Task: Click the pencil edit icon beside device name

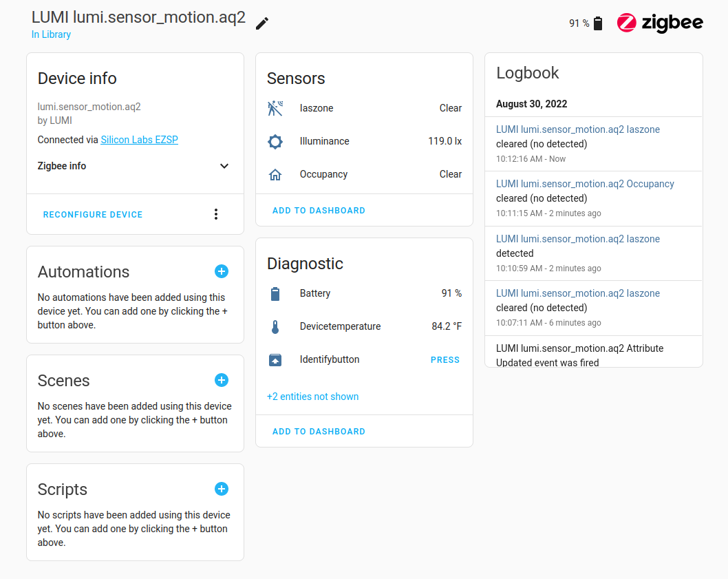Action: tap(262, 23)
